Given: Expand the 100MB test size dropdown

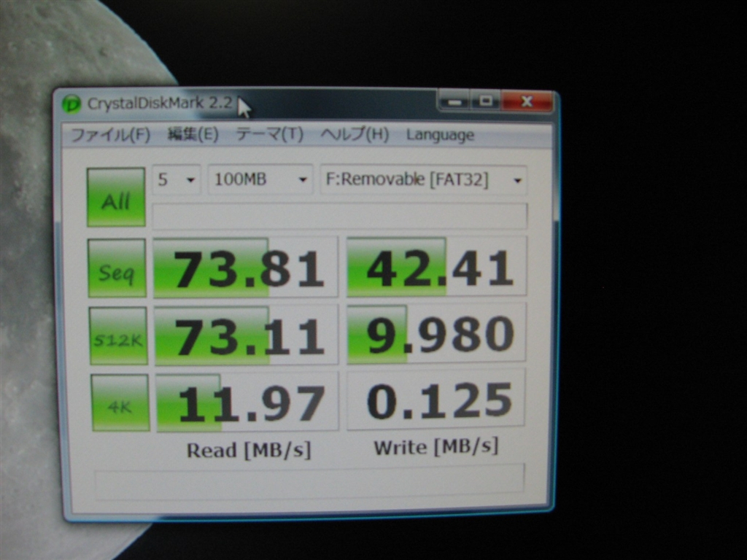Looking at the screenshot, I should tap(260, 179).
